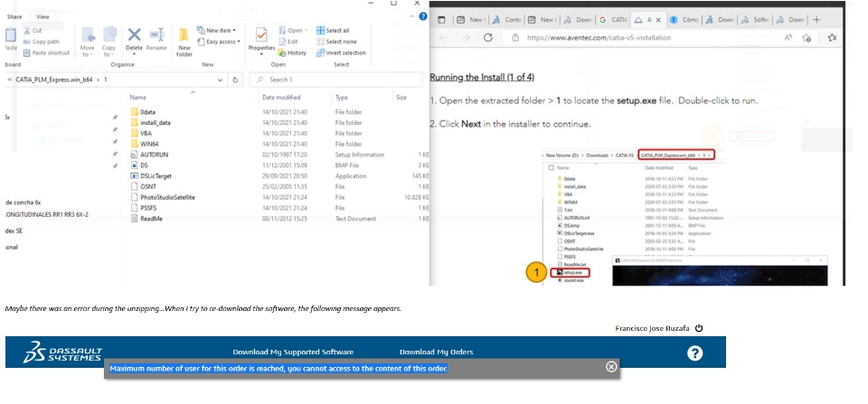
Task: Click Select none in the ribbon
Action: [x=336, y=42]
